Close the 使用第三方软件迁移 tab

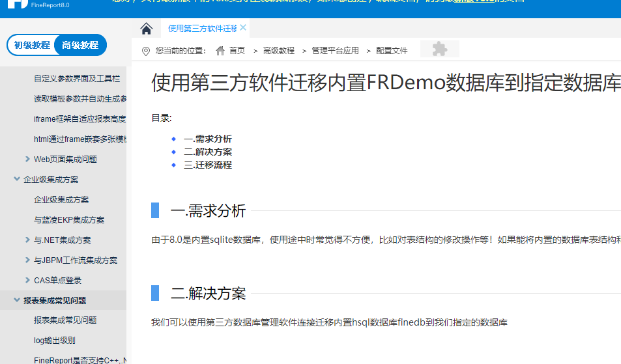(x=243, y=27)
